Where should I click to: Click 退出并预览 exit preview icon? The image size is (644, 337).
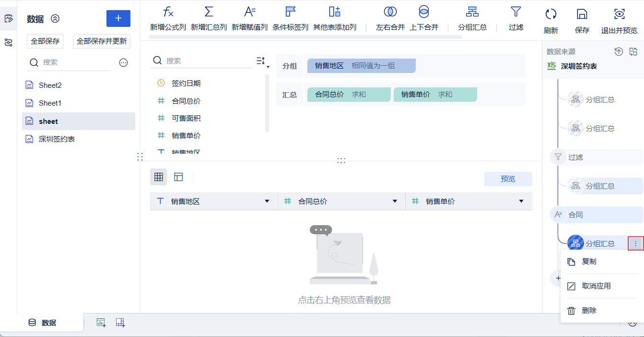coord(620,14)
